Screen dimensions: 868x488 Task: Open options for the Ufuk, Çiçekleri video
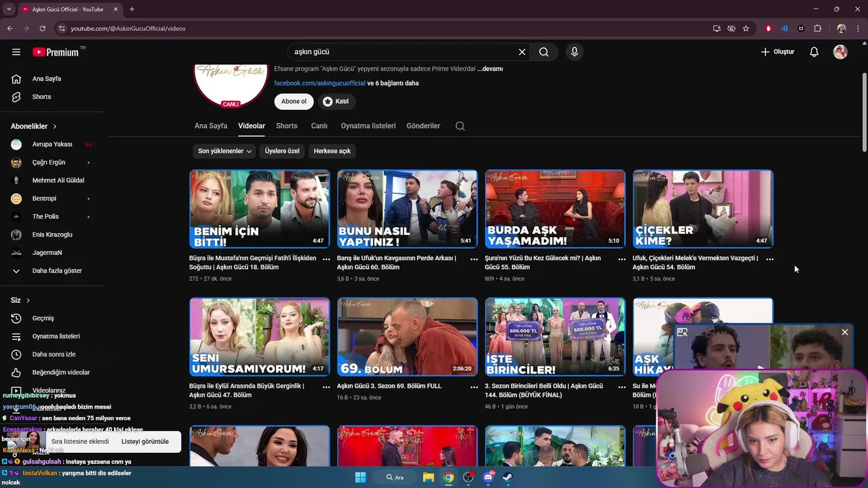[770, 259]
